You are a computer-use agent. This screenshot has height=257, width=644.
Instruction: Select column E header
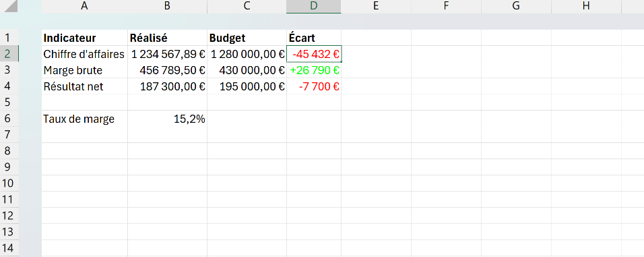(376, 6)
